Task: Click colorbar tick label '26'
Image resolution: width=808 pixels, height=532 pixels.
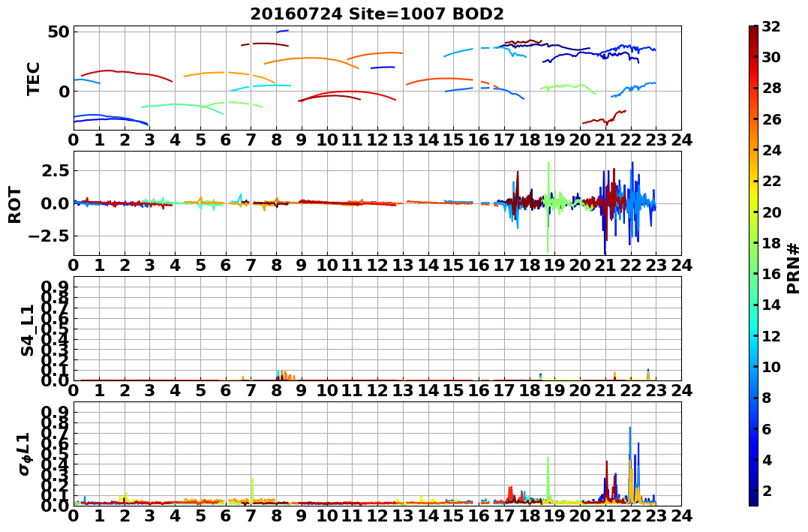Action: pos(771,119)
